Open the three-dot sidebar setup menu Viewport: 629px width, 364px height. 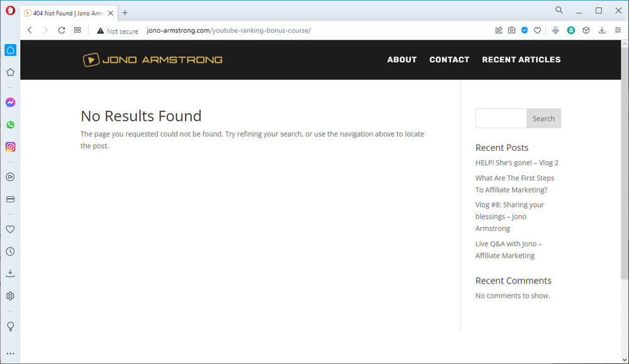tap(11, 353)
